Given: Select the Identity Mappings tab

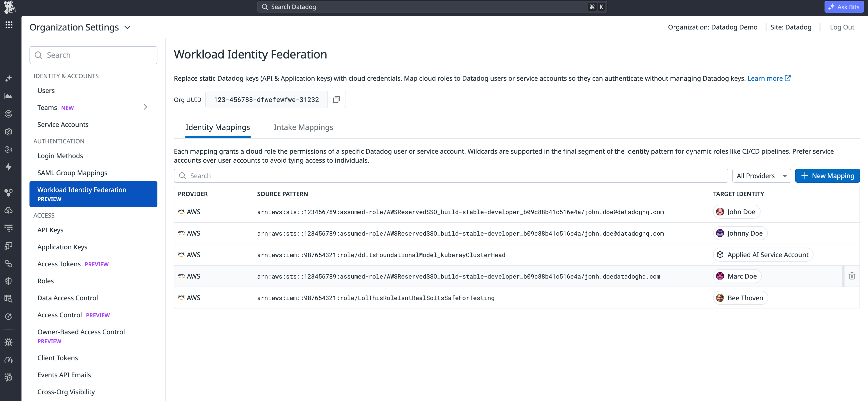Looking at the screenshot, I should (x=218, y=127).
